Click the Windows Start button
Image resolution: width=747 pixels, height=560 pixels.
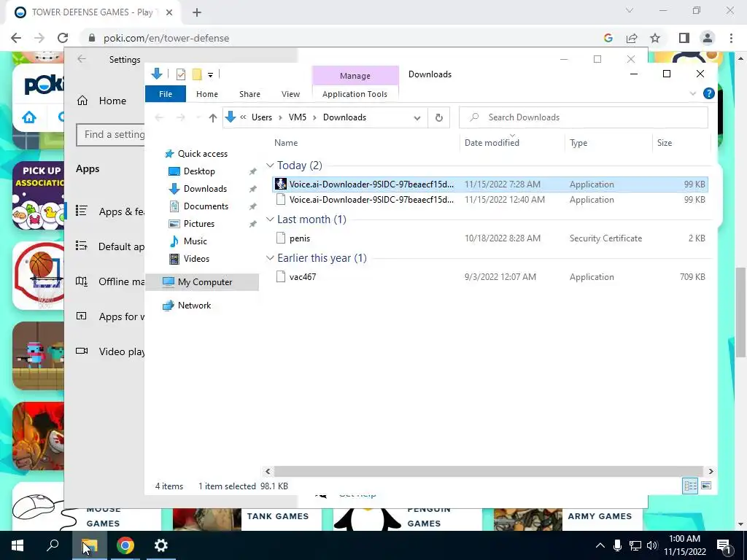[x=18, y=545]
